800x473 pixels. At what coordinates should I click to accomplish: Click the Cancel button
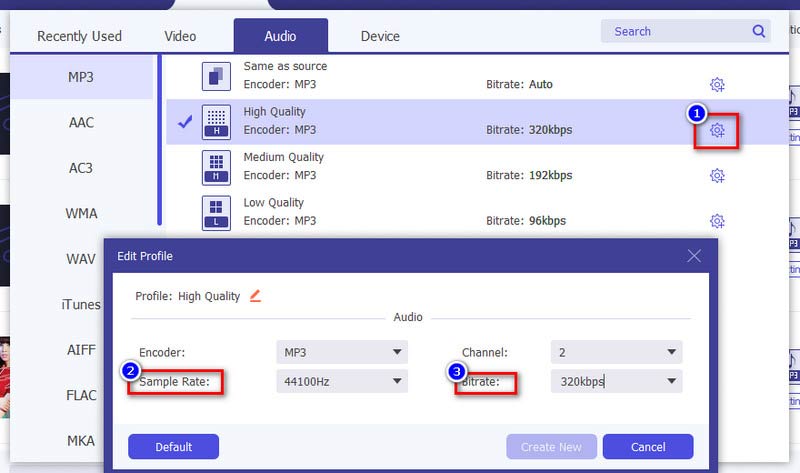click(x=648, y=446)
